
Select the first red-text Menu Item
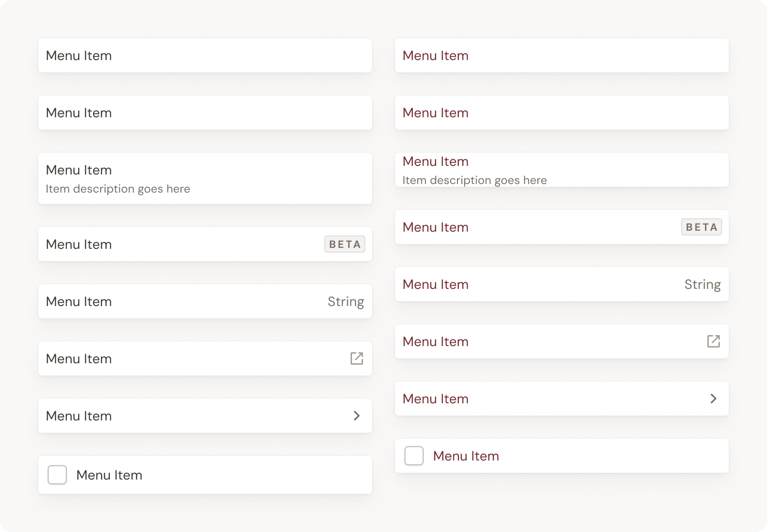tap(562, 55)
